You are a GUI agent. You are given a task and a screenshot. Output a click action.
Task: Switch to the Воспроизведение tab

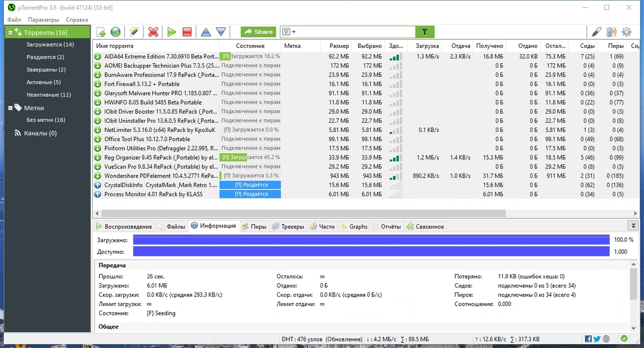point(125,226)
